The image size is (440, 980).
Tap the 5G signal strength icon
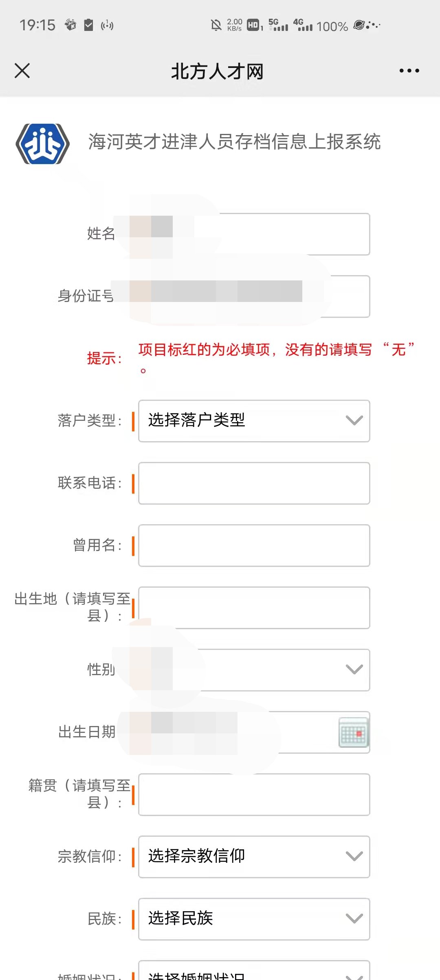pos(278,25)
